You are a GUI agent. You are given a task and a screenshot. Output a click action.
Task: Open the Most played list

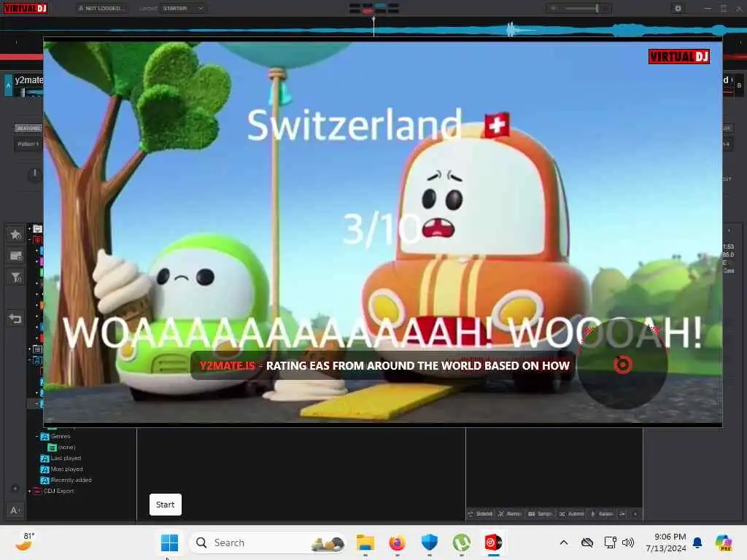tap(62, 469)
